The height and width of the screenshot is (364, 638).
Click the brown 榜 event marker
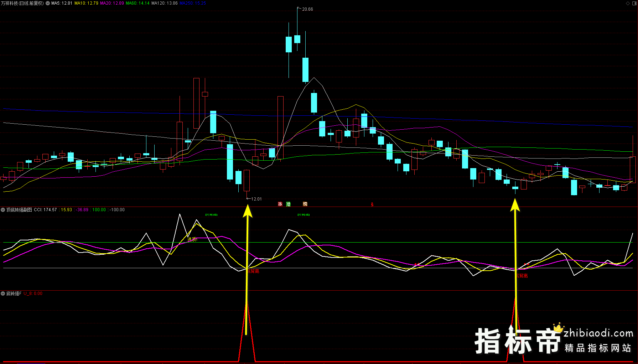pos(305,204)
